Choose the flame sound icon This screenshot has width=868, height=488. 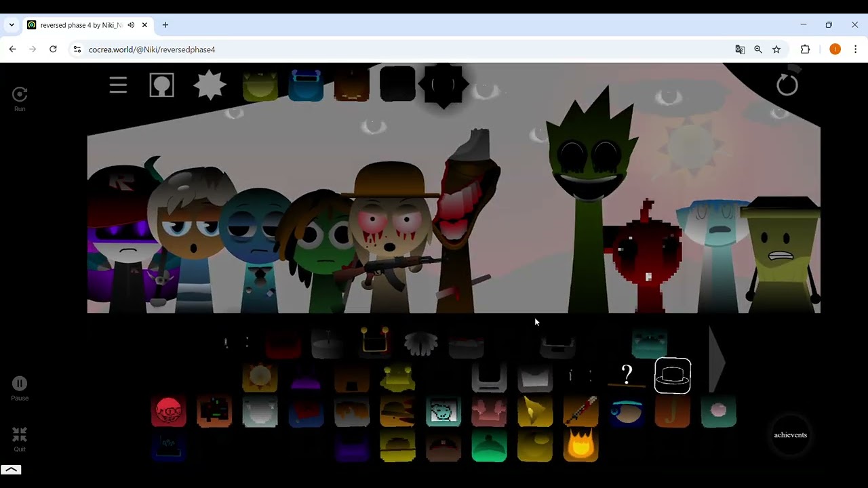(x=580, y=446)
